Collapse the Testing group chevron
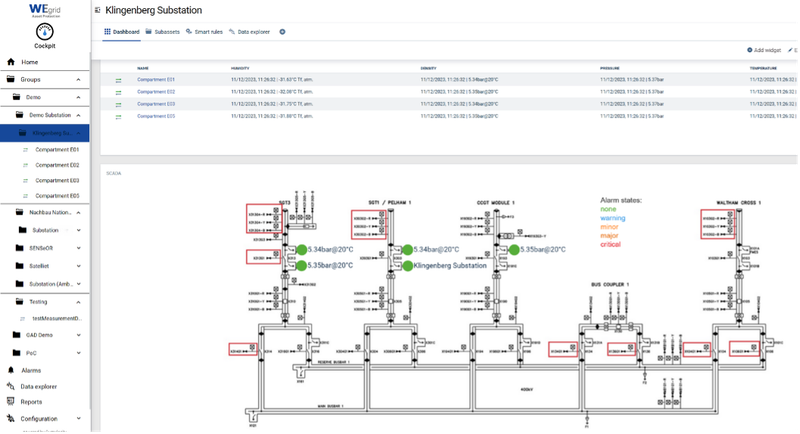800x434 pixels. click(79, 302)
